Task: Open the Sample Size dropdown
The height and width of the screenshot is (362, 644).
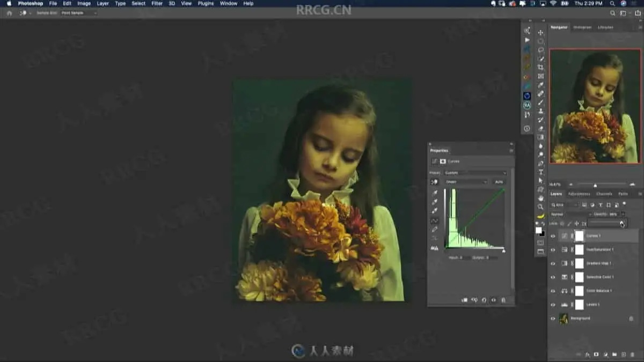Action: tap(78, 13)
